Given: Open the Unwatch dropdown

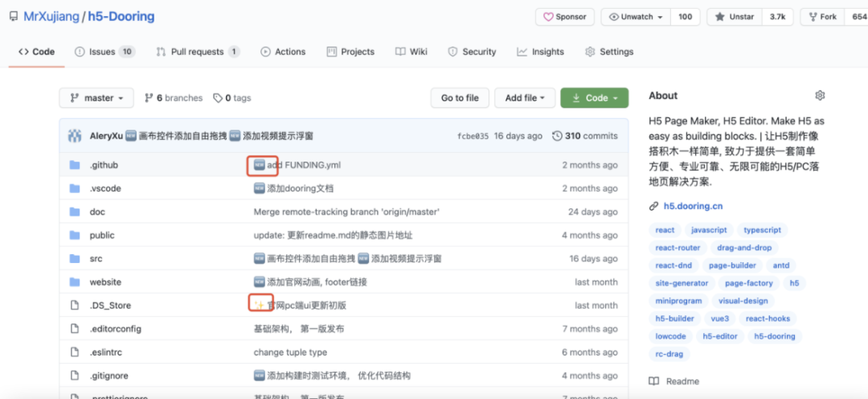Looking at the screenshot, I should pos(636,17).
